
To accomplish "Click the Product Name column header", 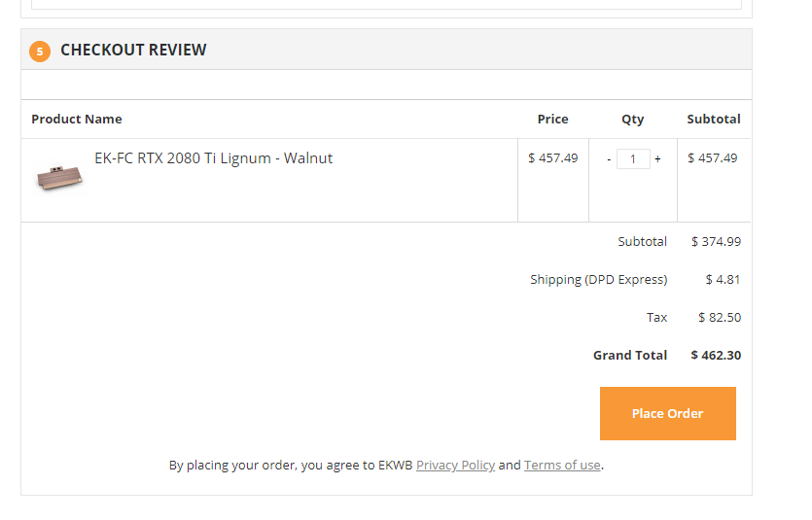I will pyautogui.click(x=77, y=119).
